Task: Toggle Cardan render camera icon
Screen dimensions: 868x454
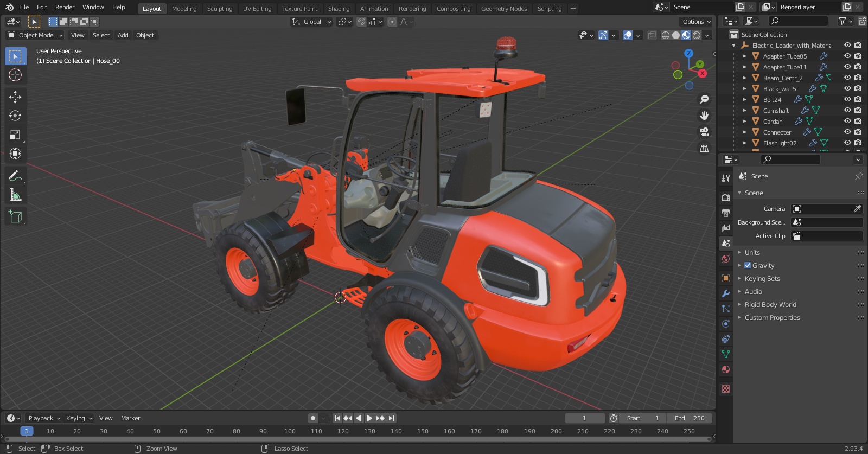Action: point(858,121)
